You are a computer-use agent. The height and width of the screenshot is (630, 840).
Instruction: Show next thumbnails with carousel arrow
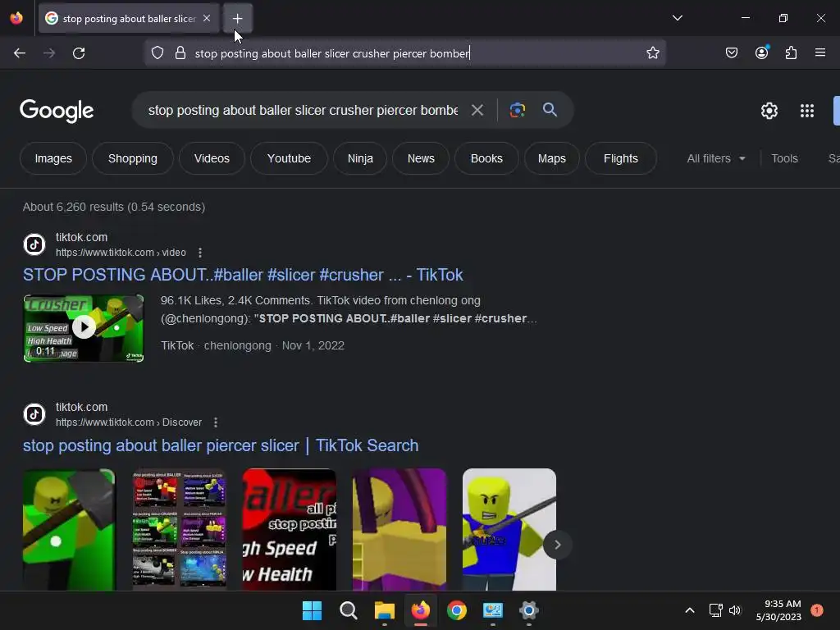(557, 545)
